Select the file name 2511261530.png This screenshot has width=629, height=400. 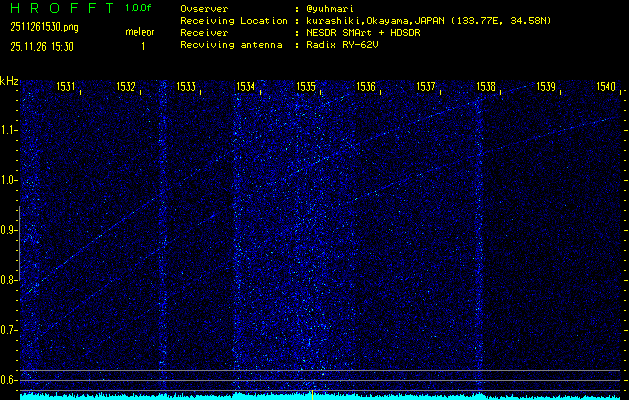tap(45, 27)
